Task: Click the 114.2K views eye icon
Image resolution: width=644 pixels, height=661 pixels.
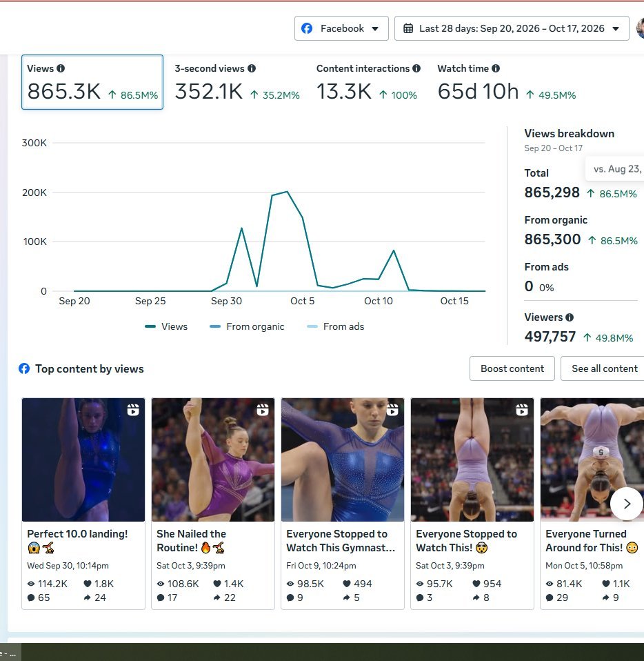Action: click(x=31, y=584)
